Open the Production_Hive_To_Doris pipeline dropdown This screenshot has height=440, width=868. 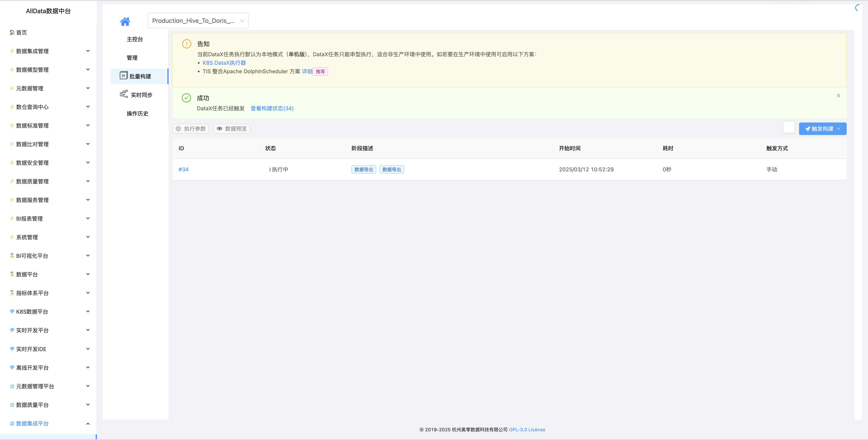coord(198,21)
